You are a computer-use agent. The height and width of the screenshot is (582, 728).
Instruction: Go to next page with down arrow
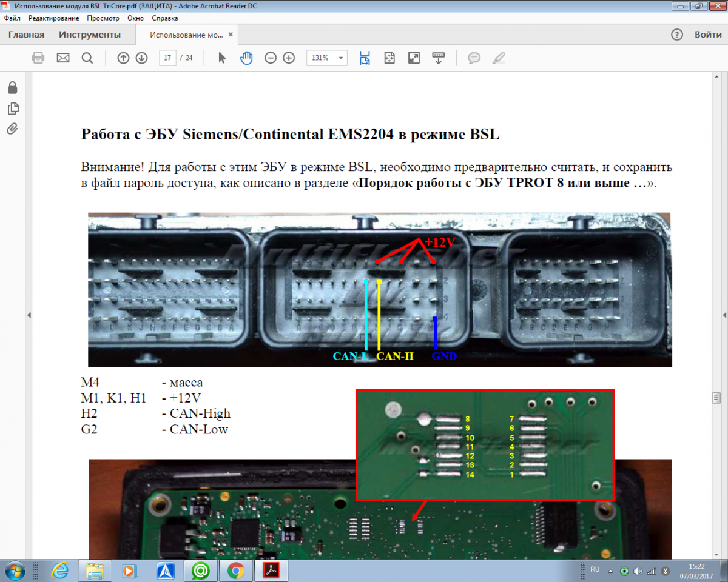tap(141, 58)
